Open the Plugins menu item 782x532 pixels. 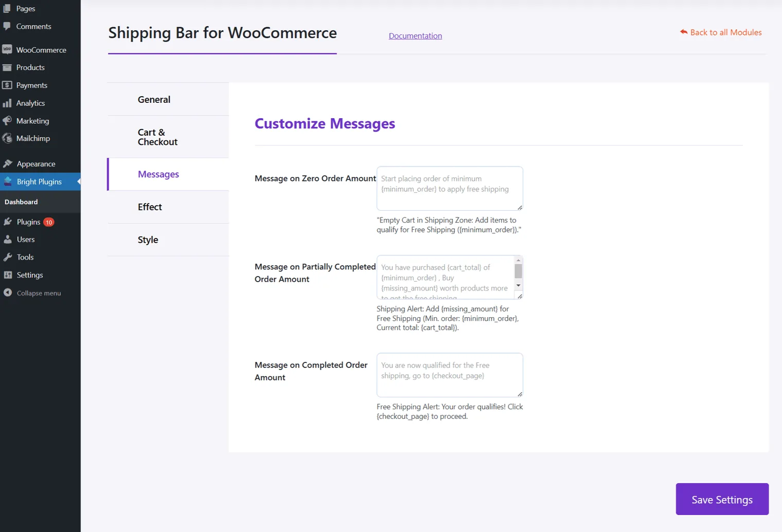pos(28,222)
